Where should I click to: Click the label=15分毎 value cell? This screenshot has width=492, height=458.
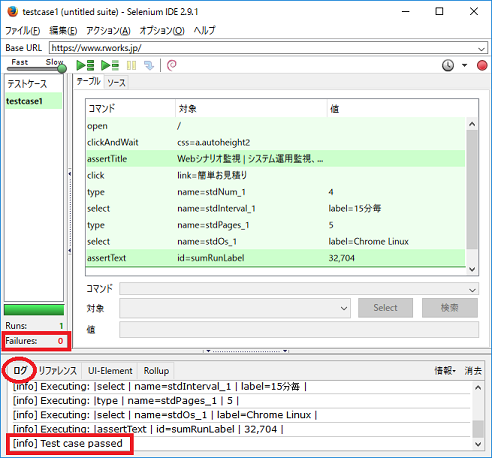click(x=355, y=208)
